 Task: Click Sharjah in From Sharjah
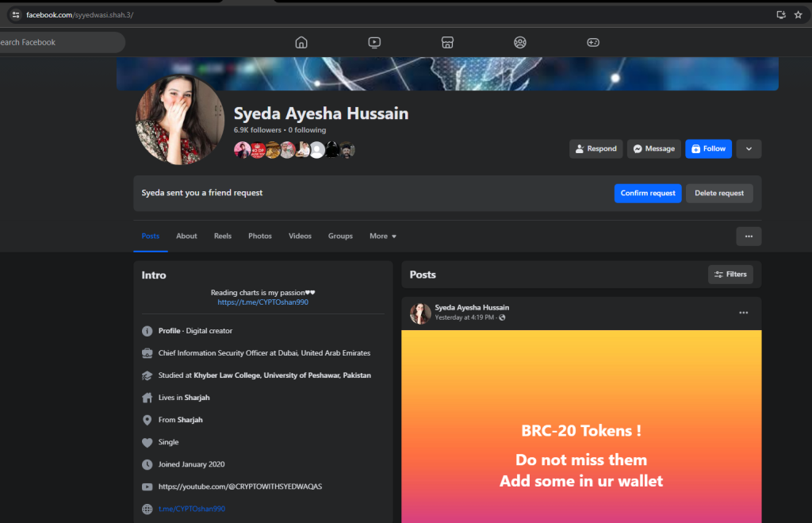coord(190,420)
